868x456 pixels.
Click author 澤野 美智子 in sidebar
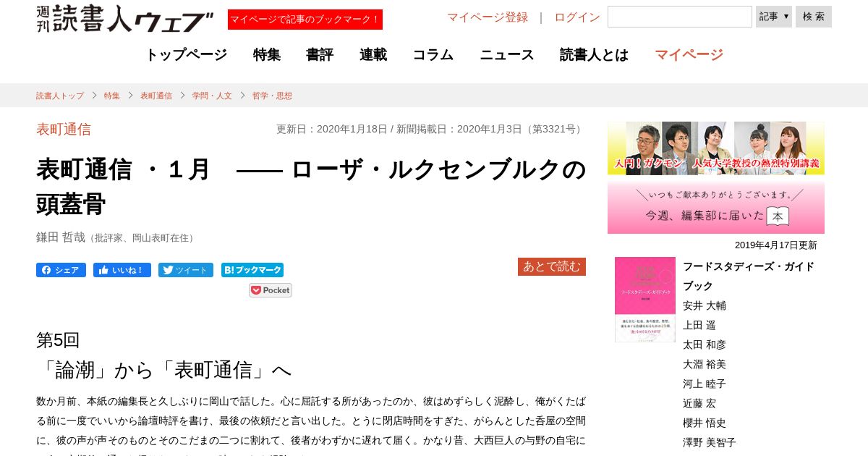(x=710, y=442)
